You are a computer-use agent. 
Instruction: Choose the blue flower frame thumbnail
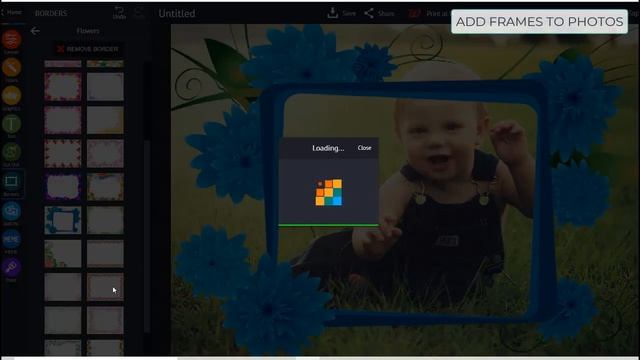63,220
